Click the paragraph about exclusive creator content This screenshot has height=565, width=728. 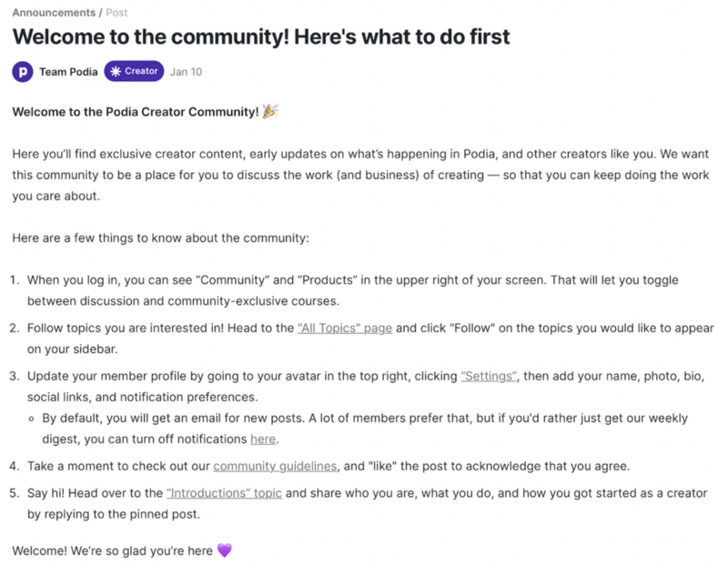pos(360,175)
